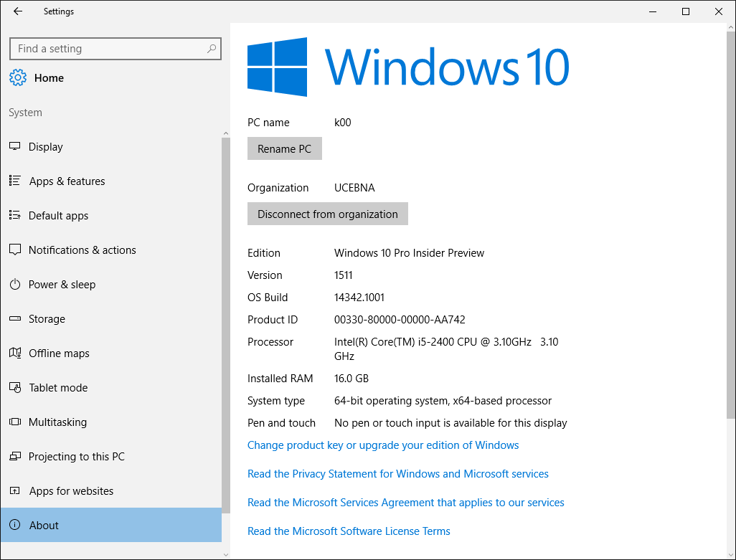Click the About info icon
The height and width of the screenshot is (560, 736).
click(x=15, y=525)
